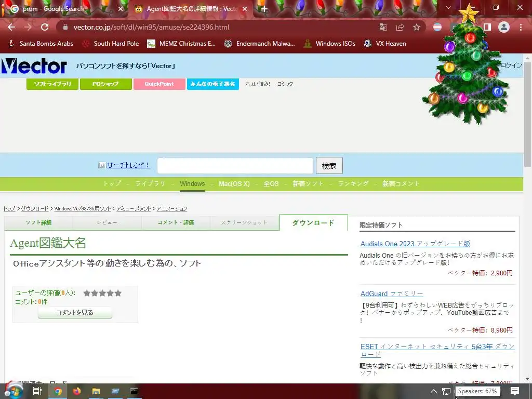This screenshot has width=532, height=399.
Task: Open Task View on the taskbar
Action: point(37,391)
